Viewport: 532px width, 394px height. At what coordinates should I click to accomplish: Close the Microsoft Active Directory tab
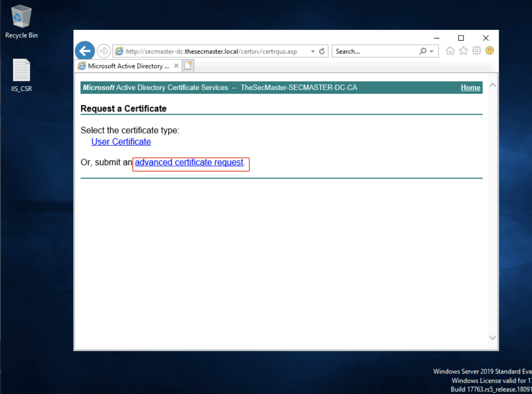[x=176, y=66]
